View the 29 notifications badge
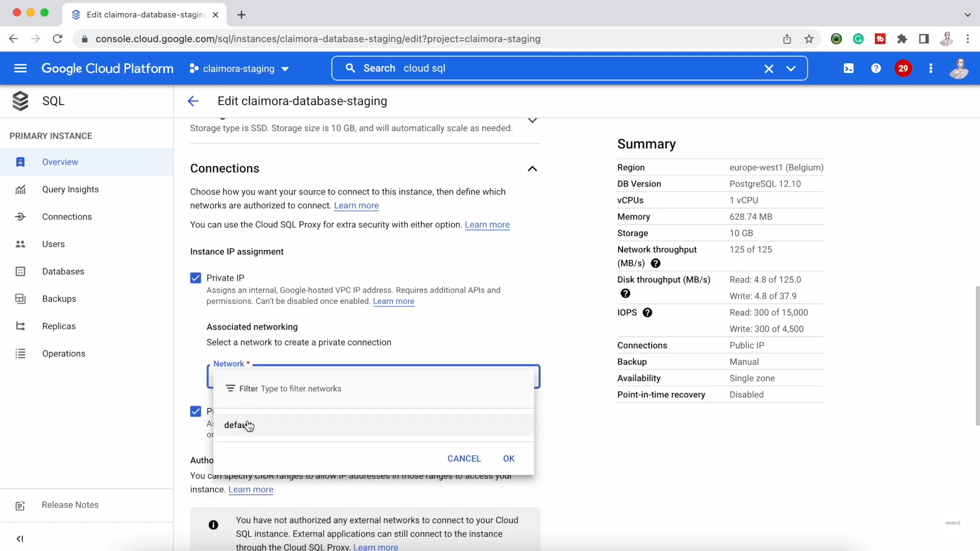This screenshot has height=551, width=980. click(x=903, y=68)
